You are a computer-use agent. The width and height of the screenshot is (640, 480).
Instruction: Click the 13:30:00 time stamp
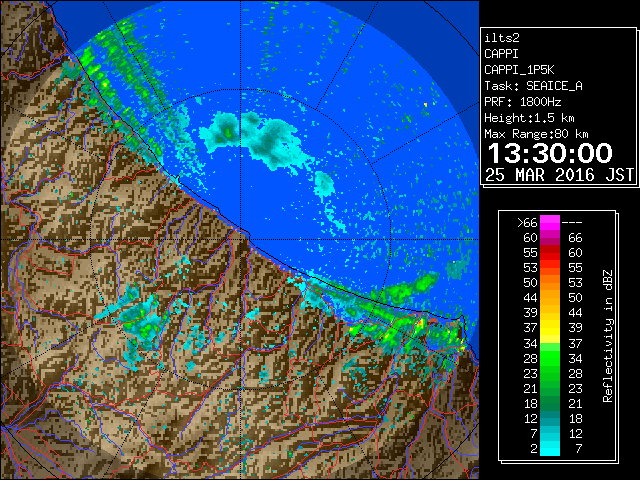(550, 153)
